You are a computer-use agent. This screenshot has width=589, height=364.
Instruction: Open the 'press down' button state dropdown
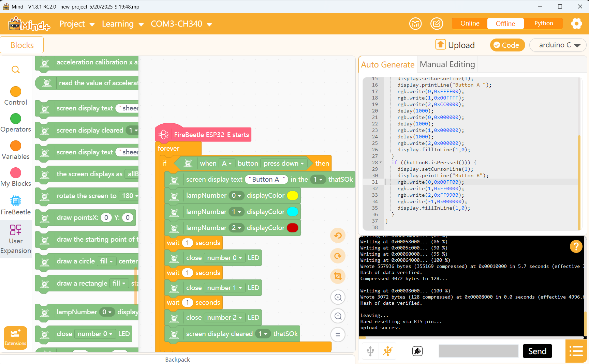(283, 164)
